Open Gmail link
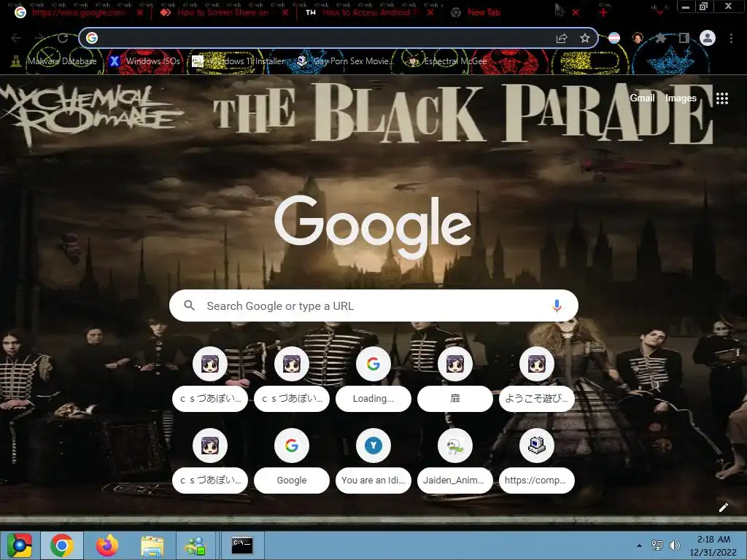This screenshot has height=560, width=747. point(642,98)
